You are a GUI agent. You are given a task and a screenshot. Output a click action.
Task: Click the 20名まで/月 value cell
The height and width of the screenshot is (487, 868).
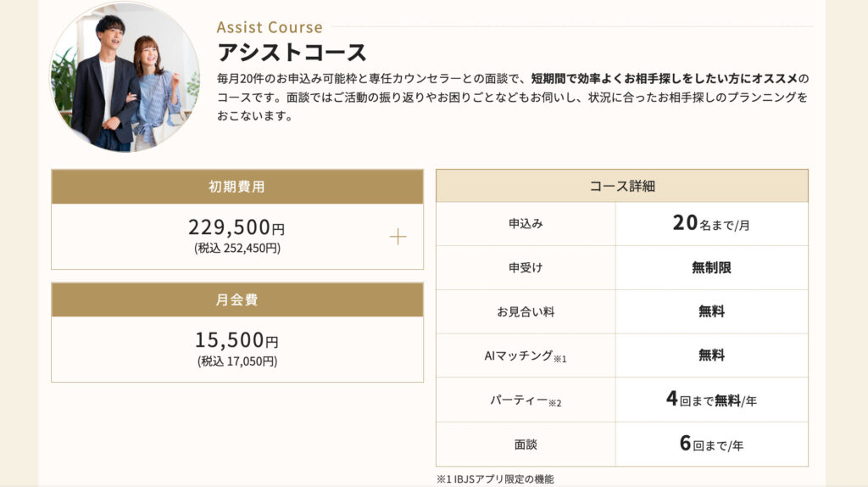click(x=711, y=224)
